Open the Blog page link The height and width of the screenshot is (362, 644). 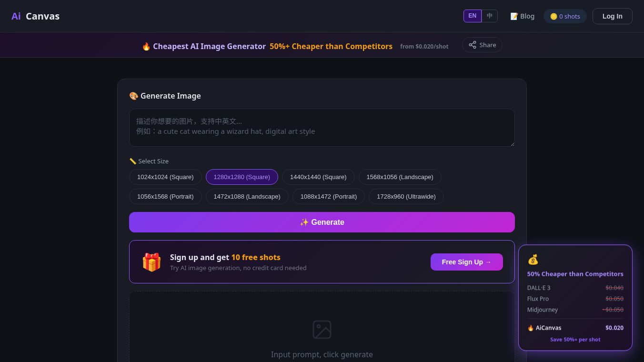coord(522,16)
